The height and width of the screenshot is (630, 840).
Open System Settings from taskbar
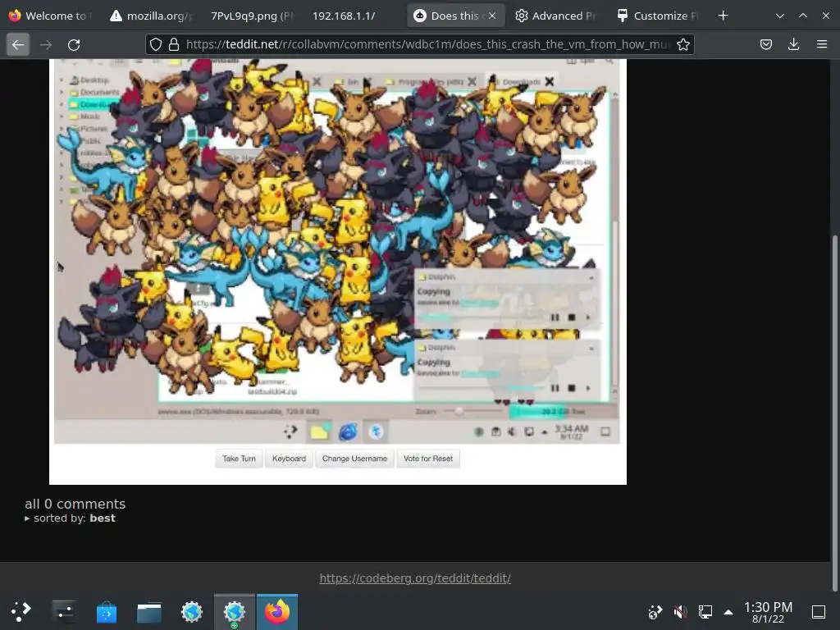click(x=64, y=612)
